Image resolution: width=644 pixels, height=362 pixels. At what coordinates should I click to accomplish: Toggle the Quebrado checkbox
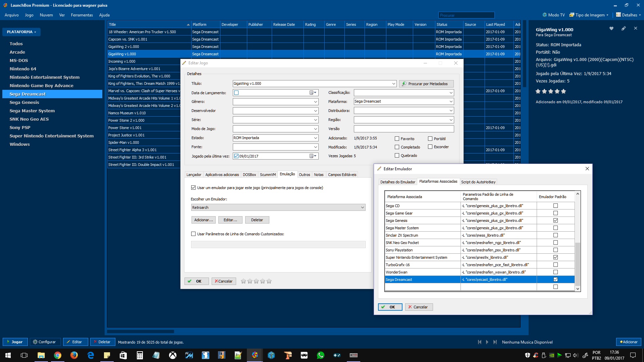(x=397, y=156)
